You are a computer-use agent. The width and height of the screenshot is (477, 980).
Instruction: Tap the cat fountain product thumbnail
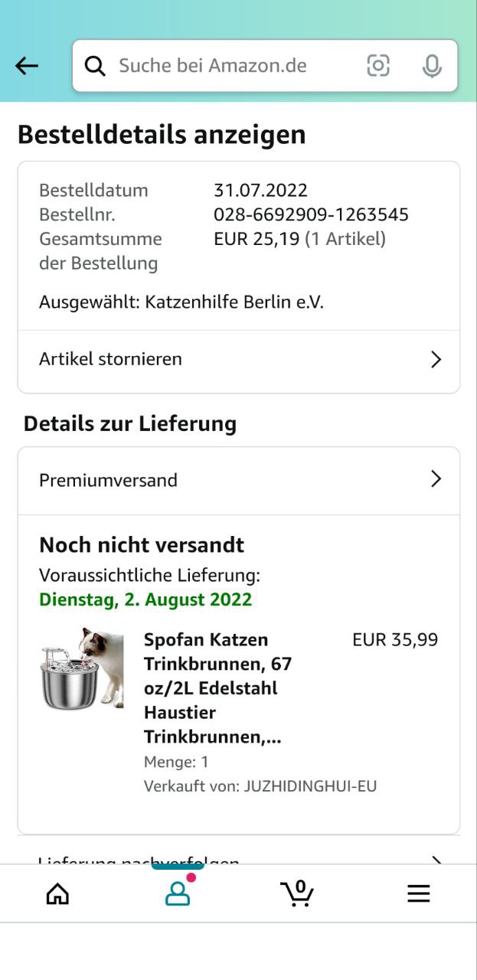(82, 669)
